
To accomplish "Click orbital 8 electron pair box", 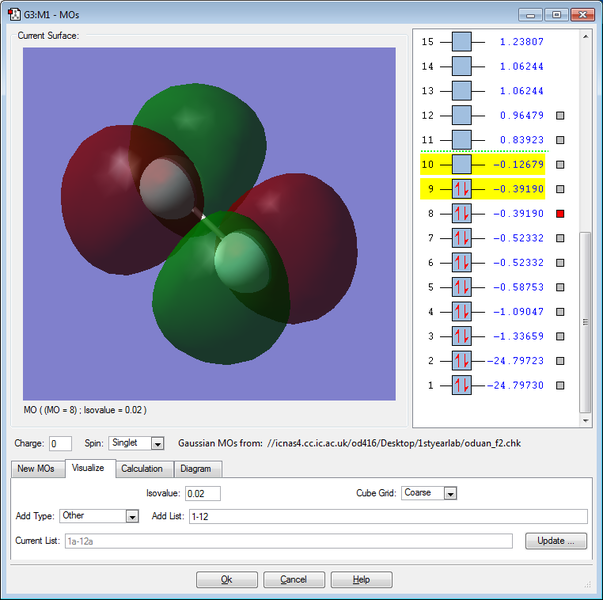I will 461,213.
